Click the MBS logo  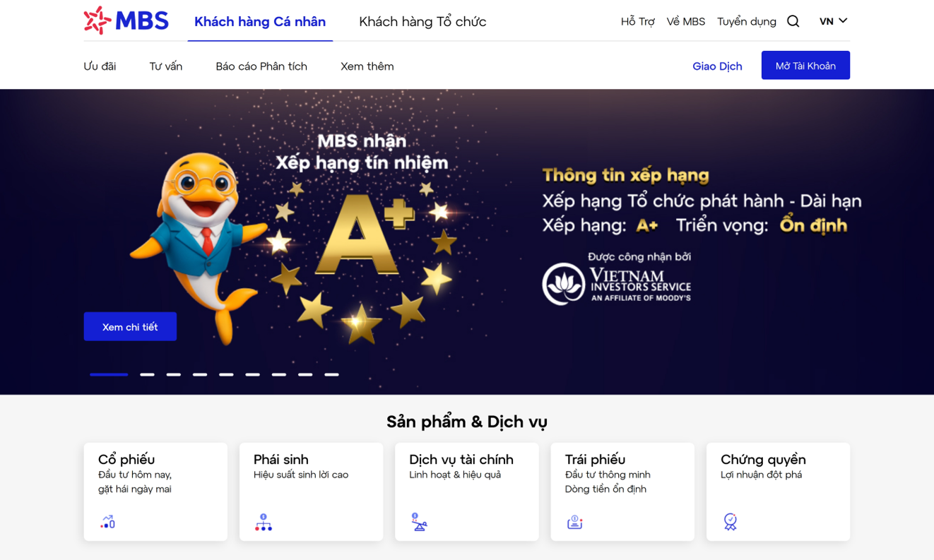point(126,20)
